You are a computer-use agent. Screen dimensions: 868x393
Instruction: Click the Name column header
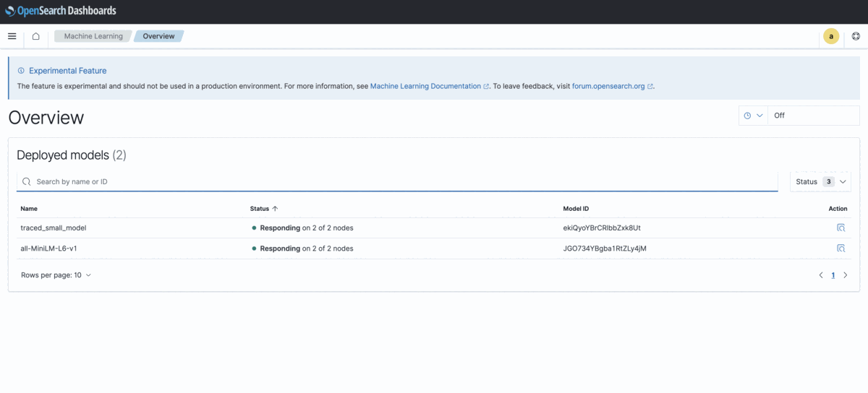point(29,209)
